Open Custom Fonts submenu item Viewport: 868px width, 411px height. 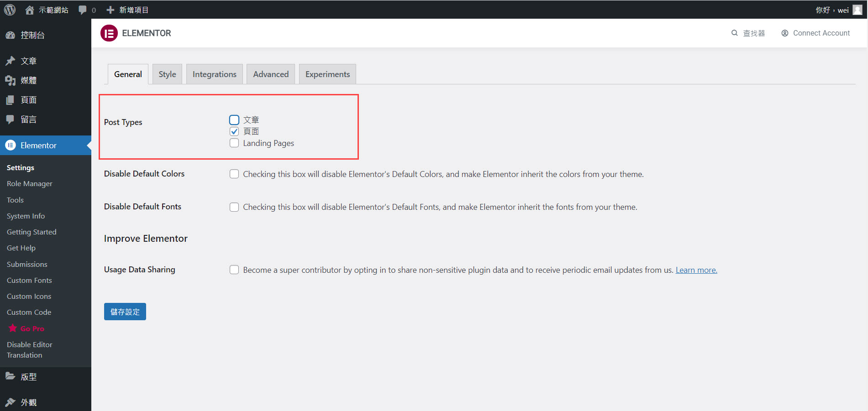[29, 280]
